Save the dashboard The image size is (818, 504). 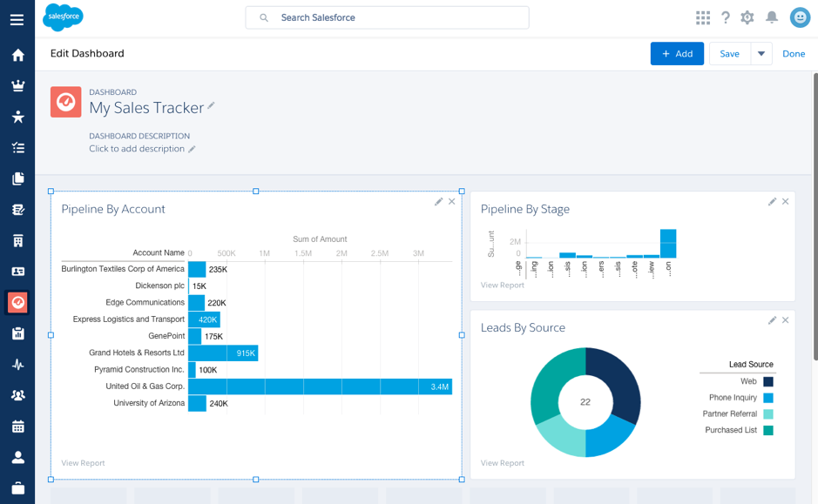pos(729,54)
